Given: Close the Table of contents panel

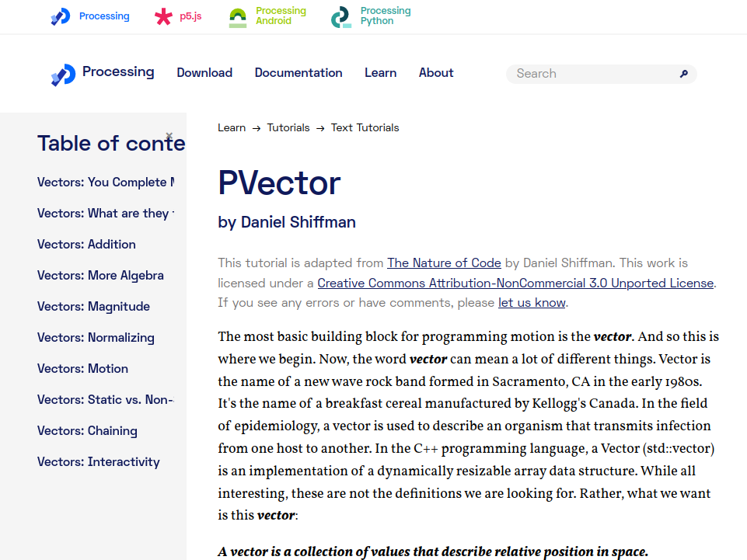Looking at the screenshot, I should coord(169,136).
